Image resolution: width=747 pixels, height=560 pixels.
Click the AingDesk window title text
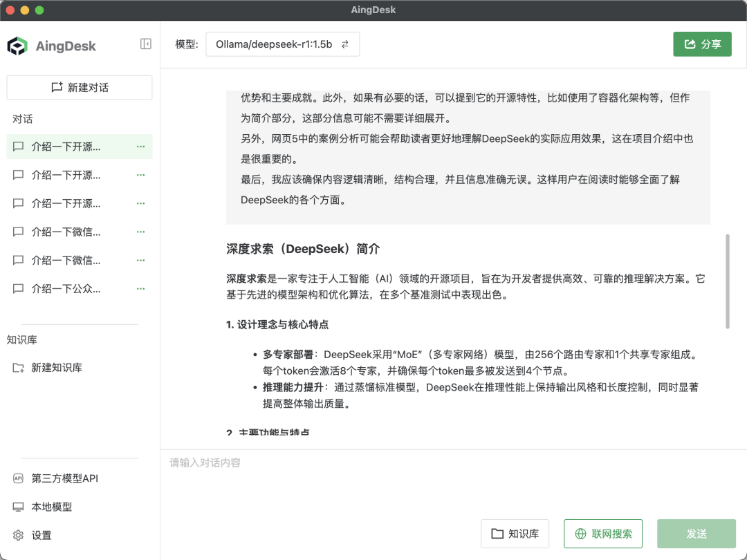pyautogui.click(x=373, y=10)
